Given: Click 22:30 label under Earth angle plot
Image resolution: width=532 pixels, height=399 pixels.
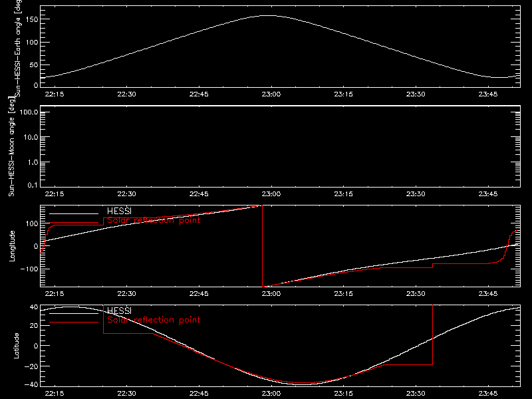Looking at the screenshot, I should coord(126,94).
